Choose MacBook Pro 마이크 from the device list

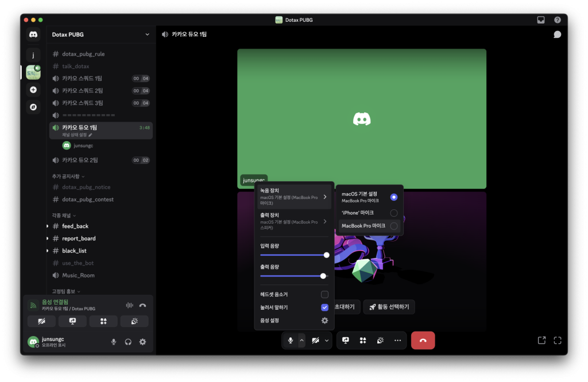[393, 226]
